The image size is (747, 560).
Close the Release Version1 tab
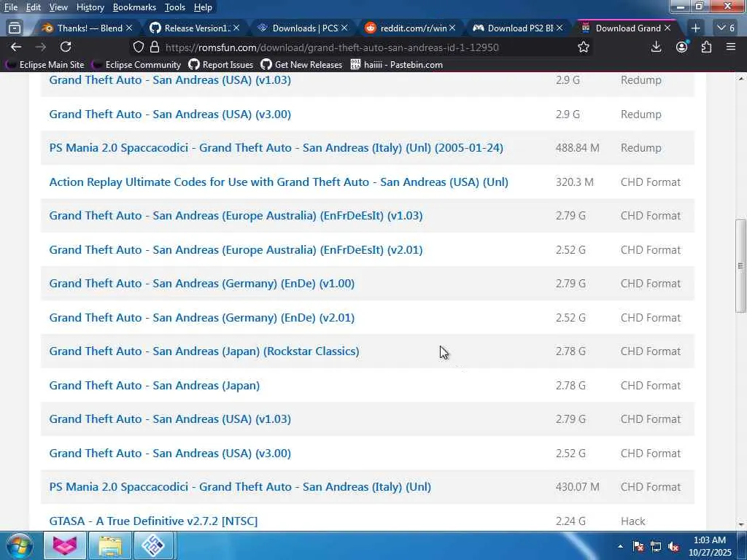point(236,28)
